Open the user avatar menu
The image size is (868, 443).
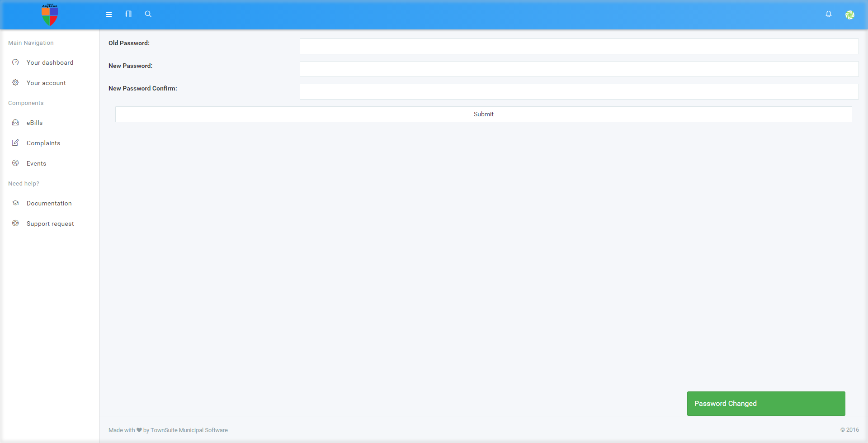tap(850, 15)
